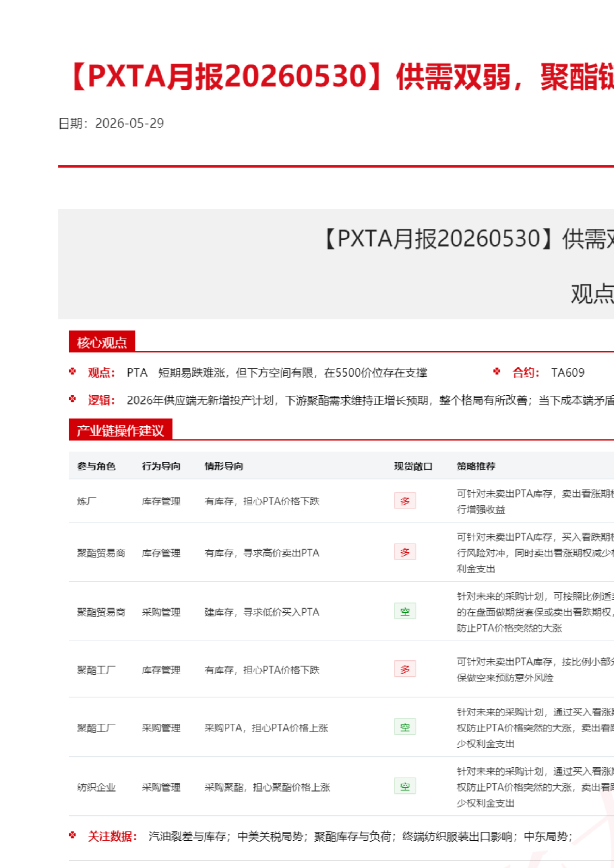Click 聚酯工厂 in the 库存管理 row
Viewport: 614px width, 868px height.
pyautogui.click(x=96, y=670)
